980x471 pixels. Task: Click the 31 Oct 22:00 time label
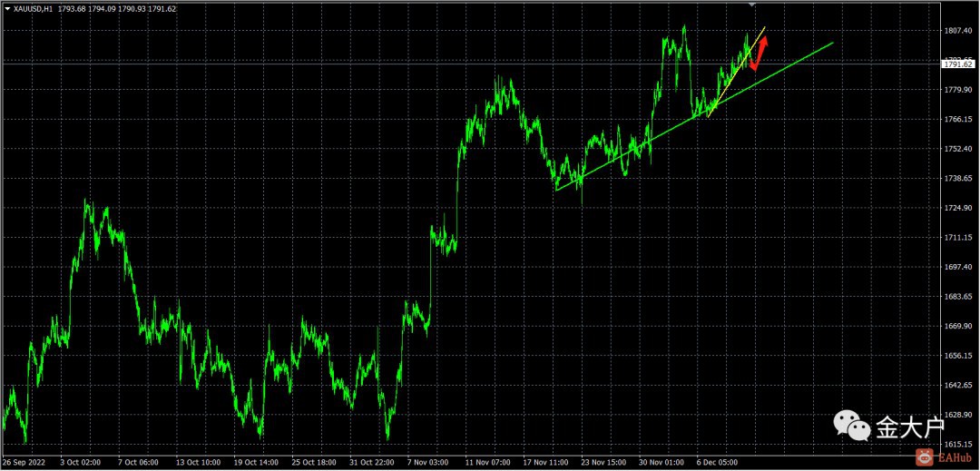pos(372,462)
